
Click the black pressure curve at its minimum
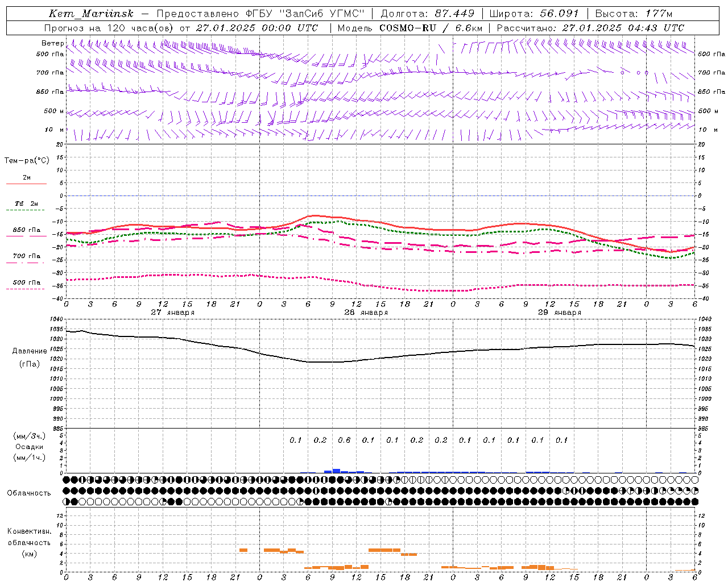[x=324, y=362]
